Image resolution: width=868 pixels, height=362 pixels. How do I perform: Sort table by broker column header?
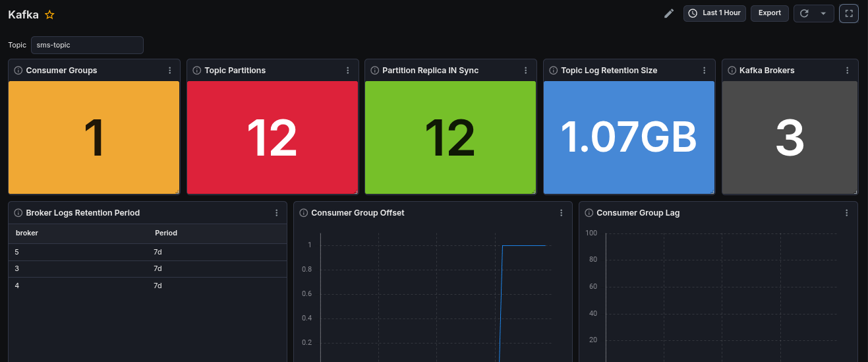click(27, 233)
